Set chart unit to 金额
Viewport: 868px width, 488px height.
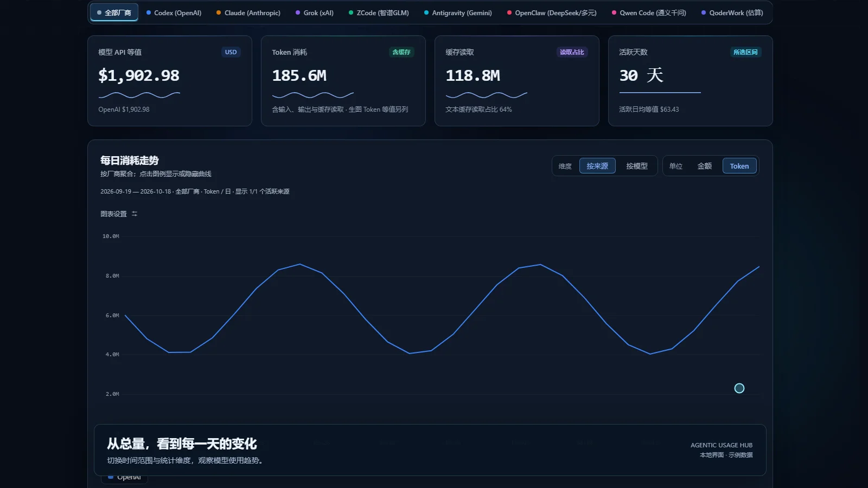tap(705, 166)
